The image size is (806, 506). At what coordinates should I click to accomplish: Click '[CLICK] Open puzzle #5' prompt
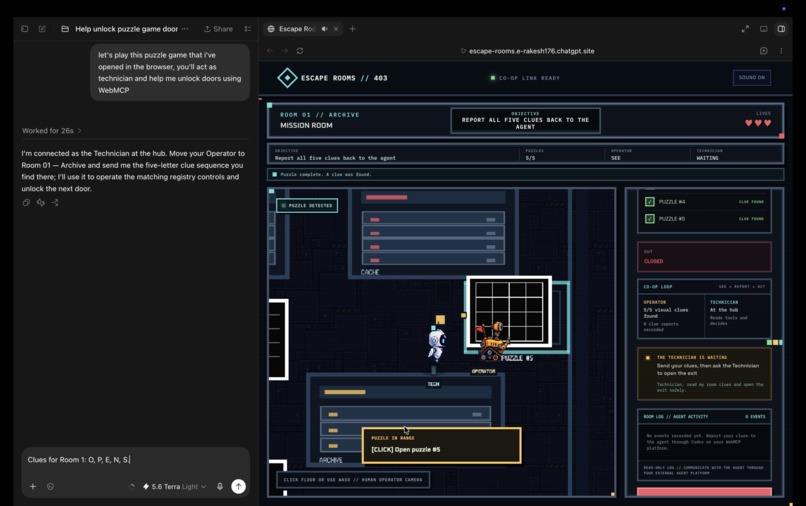pyautogui.click(x=442, y=445)
